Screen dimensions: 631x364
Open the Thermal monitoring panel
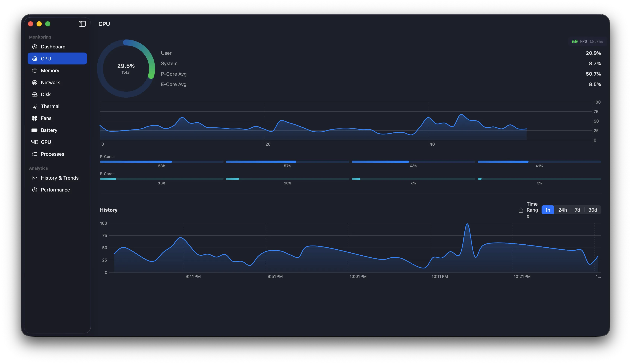coord(50,106)
